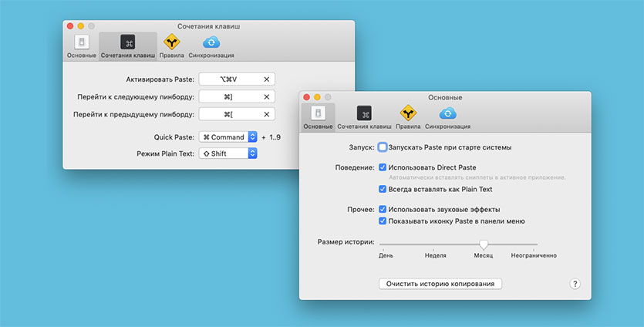Screen dimensions: 644x327
Task: Disable Использовать звуковые эффекты checkbox
Action: point(383,209)
